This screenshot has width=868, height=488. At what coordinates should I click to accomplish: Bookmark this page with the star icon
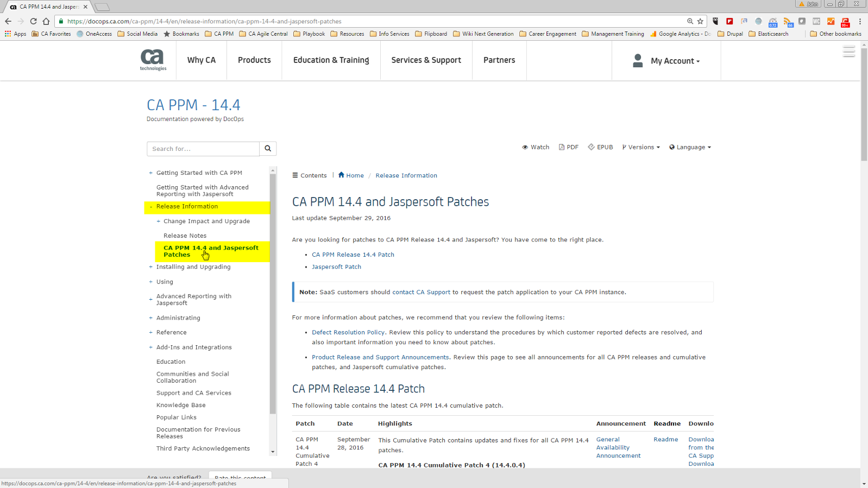tap(700, 21)
